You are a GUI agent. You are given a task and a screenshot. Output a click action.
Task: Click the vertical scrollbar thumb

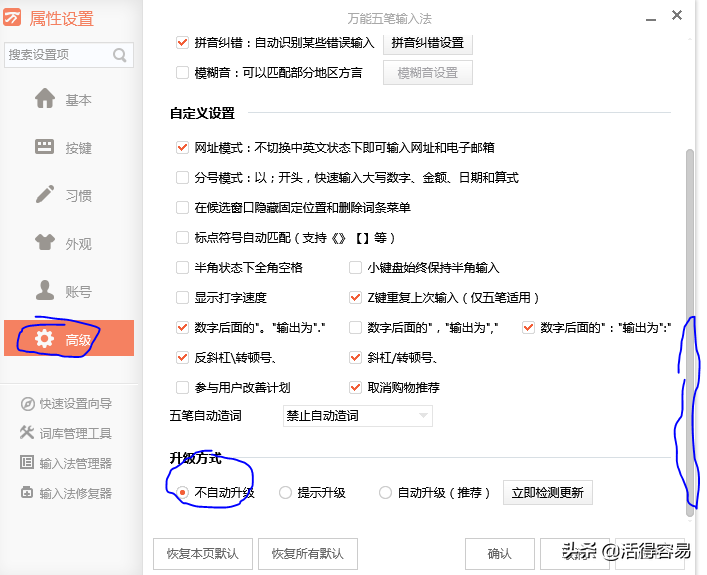[689, 333]
